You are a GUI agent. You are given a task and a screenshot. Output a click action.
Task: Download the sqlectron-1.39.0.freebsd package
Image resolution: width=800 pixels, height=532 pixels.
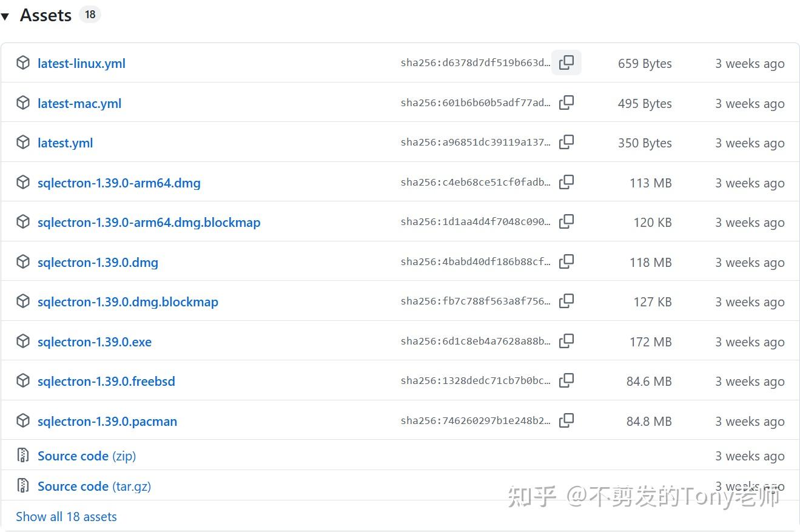106,382
